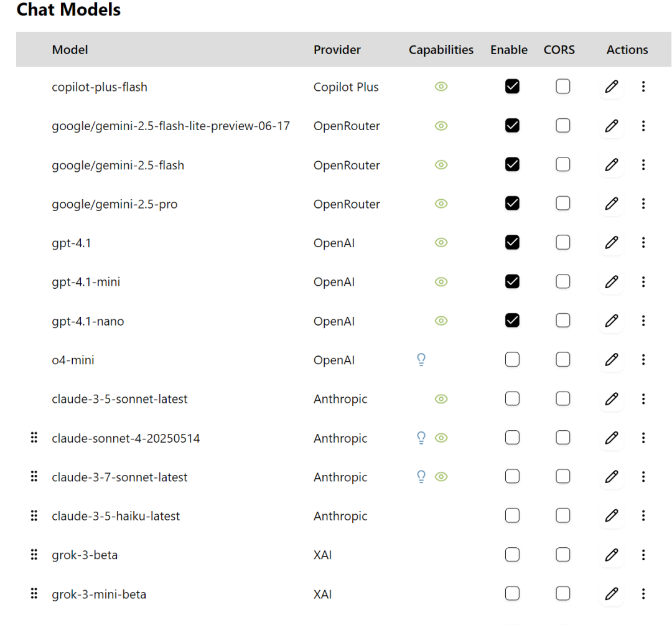This screenshot has width=672, height=625.
Task: Click the o4-mini model name
Action: coord(73,360)
